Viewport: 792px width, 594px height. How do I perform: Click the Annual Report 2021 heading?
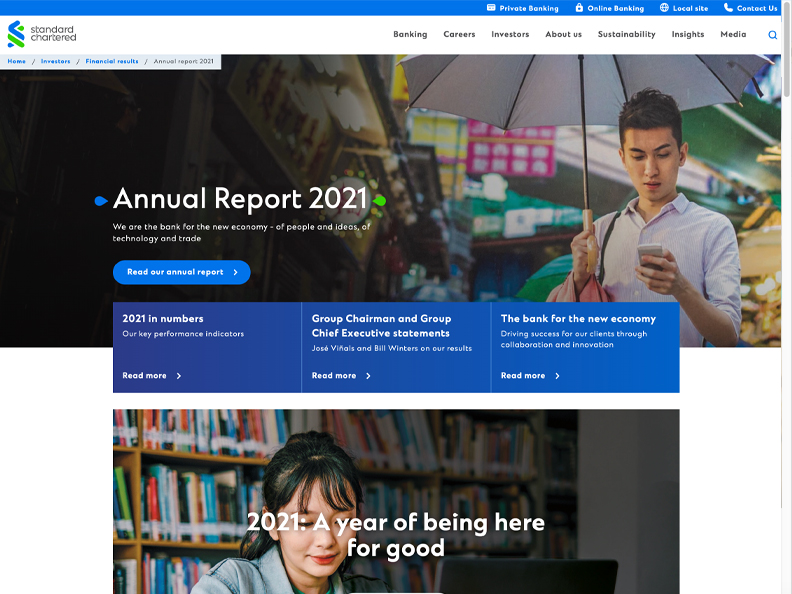click(x=240, y=199)
